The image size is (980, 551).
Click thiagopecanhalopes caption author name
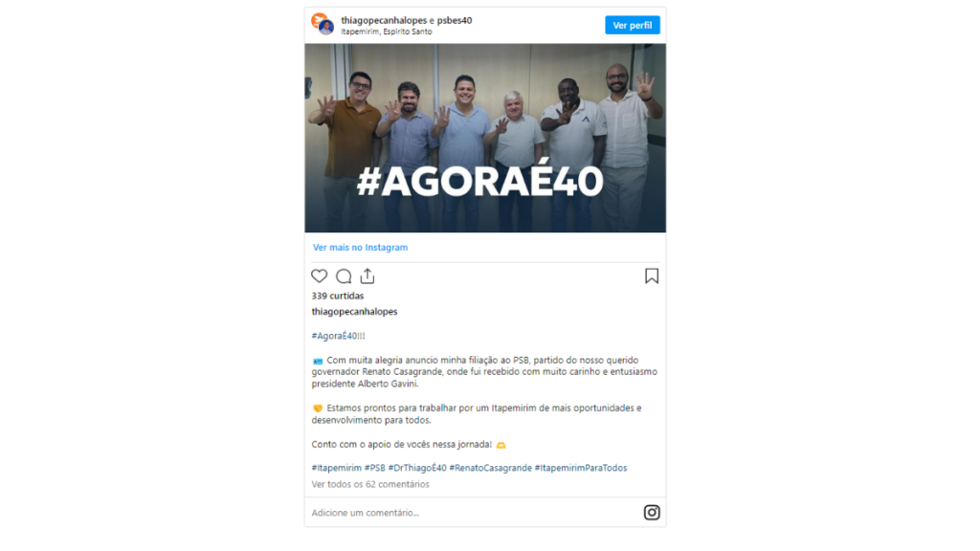point(354,311)
